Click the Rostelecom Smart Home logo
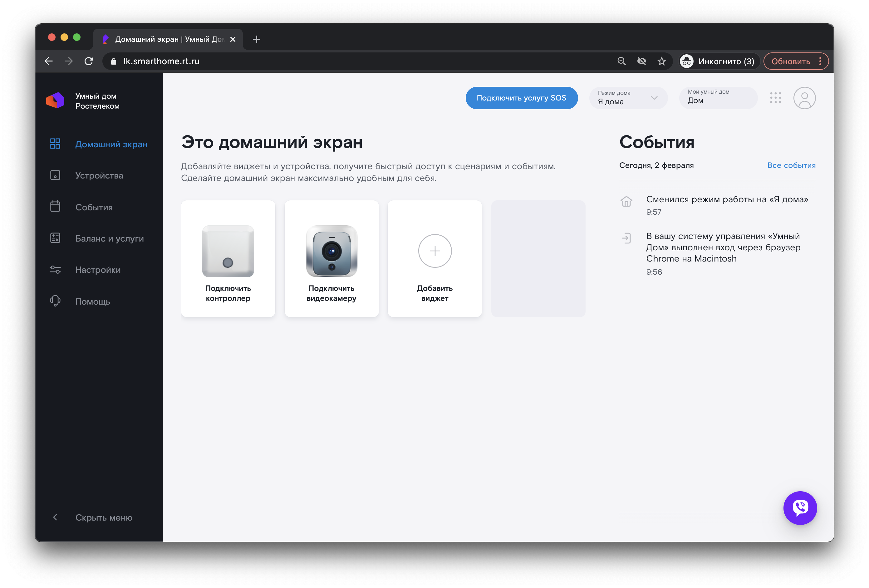The height and width of the screenshot is (588, 869). coord(55,100)
